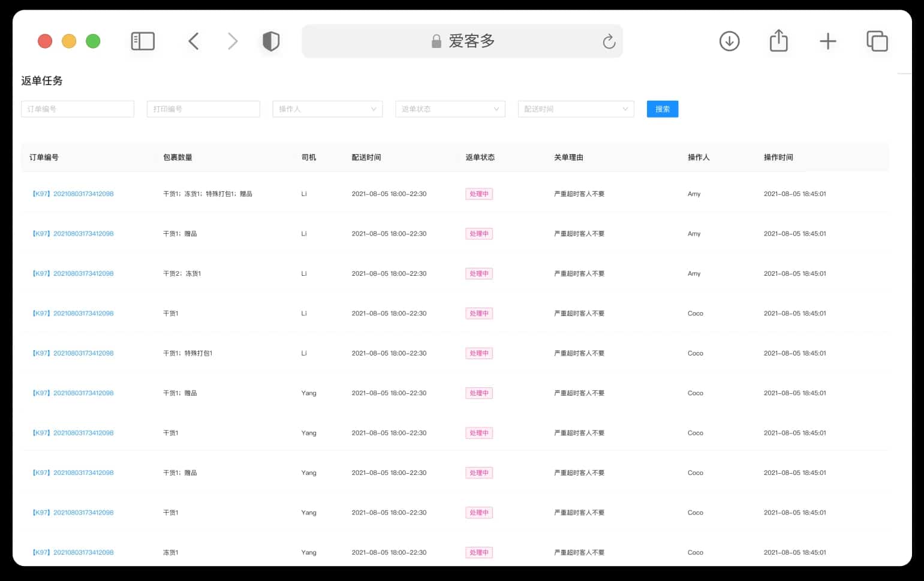The width and height of the screenshot is (924, 581).
Task: Add a new tab with plus icon
Action: pyautogui.click(x=827, y=41)
